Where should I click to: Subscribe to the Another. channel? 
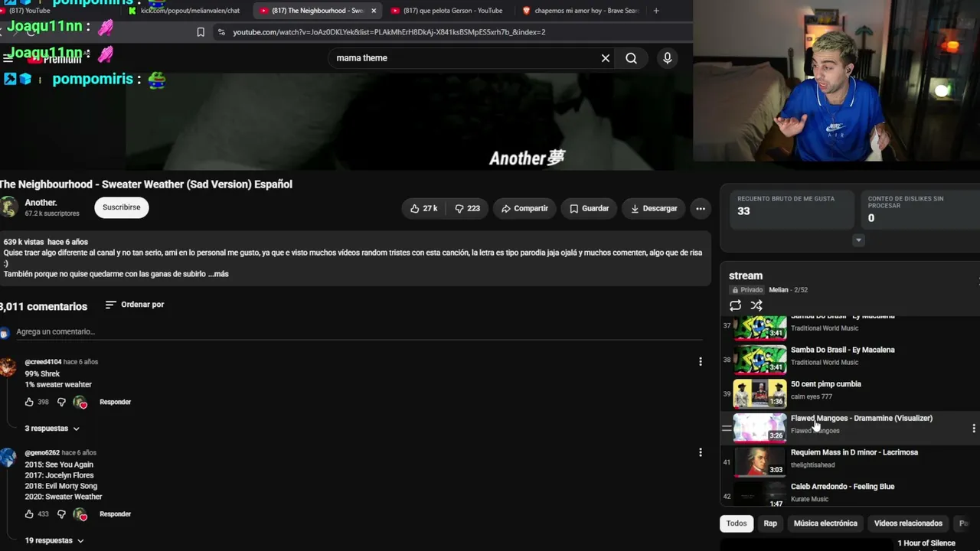pos(121,207)
